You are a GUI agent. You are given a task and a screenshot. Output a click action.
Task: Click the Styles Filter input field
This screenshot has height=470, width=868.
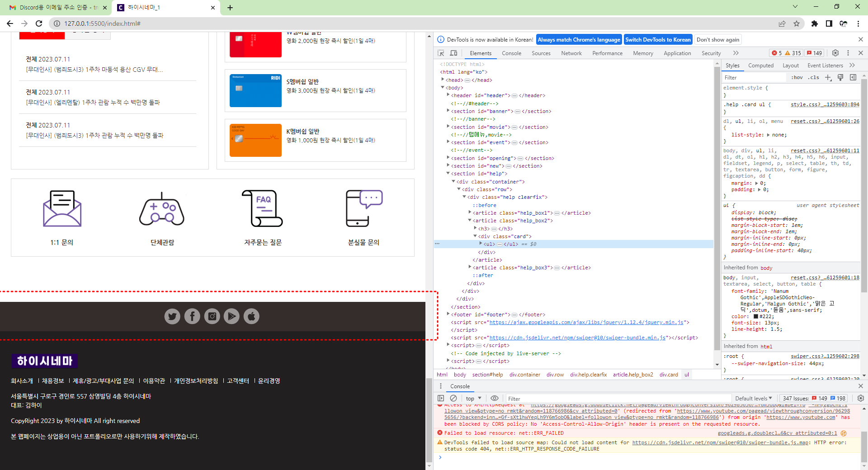click(755, 77)
